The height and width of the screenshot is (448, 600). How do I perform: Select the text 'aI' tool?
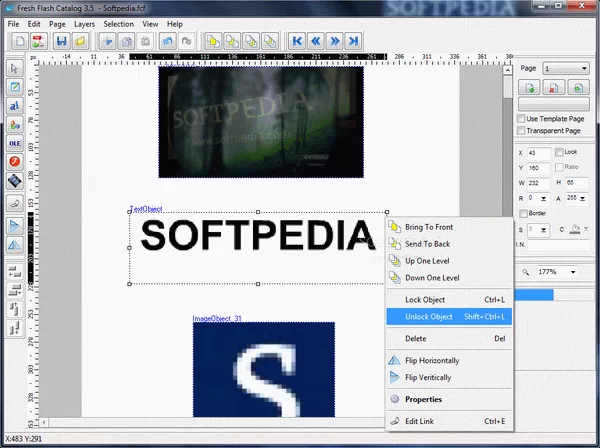(15, 106)
